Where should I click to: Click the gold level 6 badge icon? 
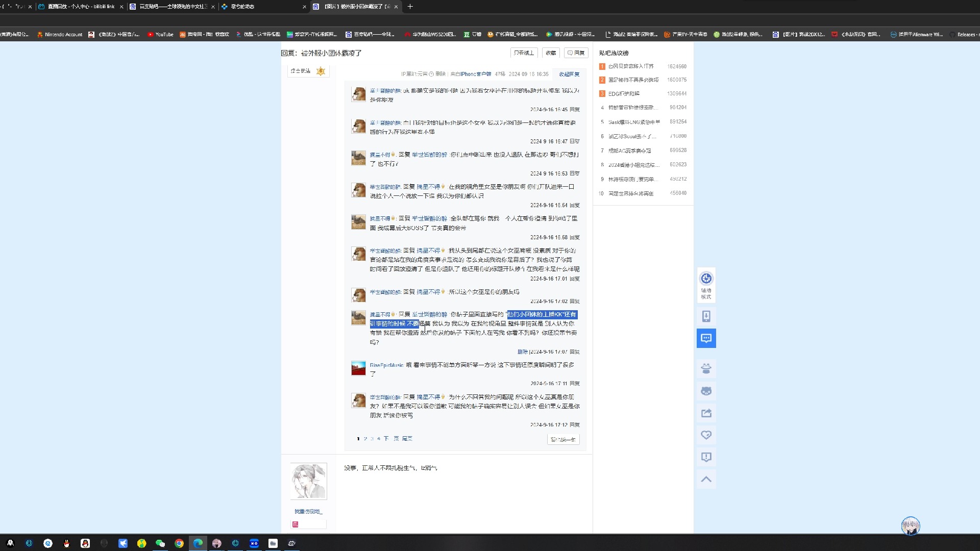[321, 71]
